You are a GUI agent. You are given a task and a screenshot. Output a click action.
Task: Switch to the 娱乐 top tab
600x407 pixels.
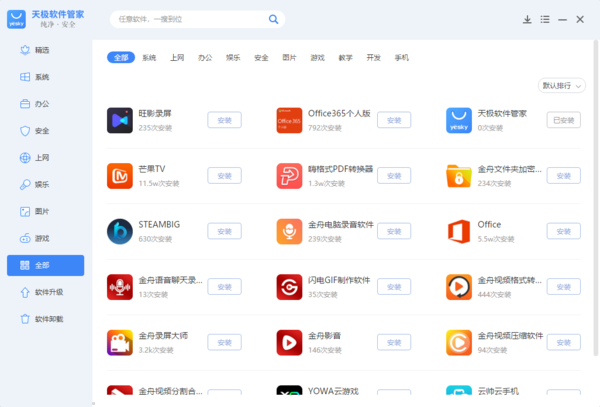click(233, 58)
